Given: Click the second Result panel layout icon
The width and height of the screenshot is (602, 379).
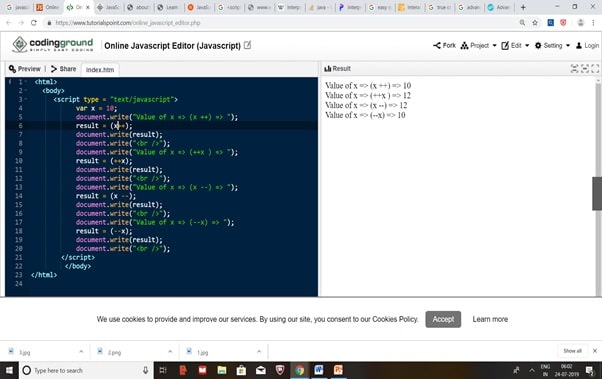Looking at the screenshot, I should click(585, 69).
